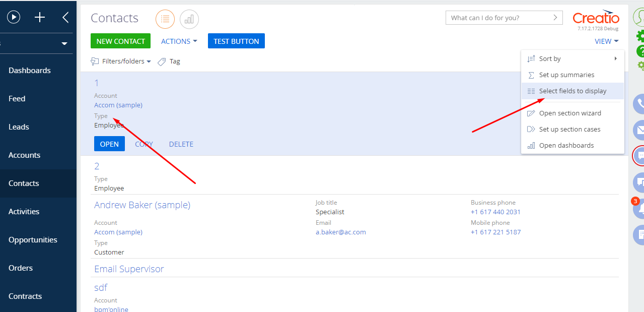The height and width of the screenshot is (312, 644).
Task: Open the chat panel with red outline
Action: click(x=638, y=156)
